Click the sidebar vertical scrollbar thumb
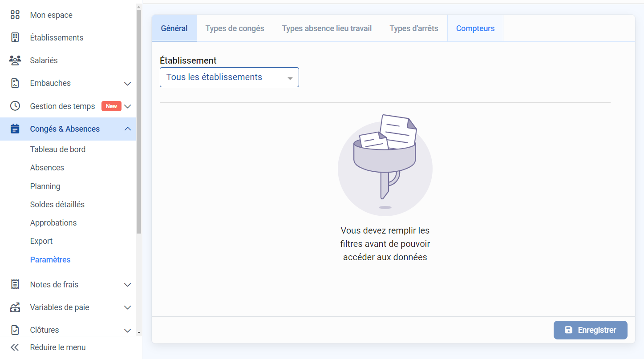 pyautogui.click(x=139, y=121)
